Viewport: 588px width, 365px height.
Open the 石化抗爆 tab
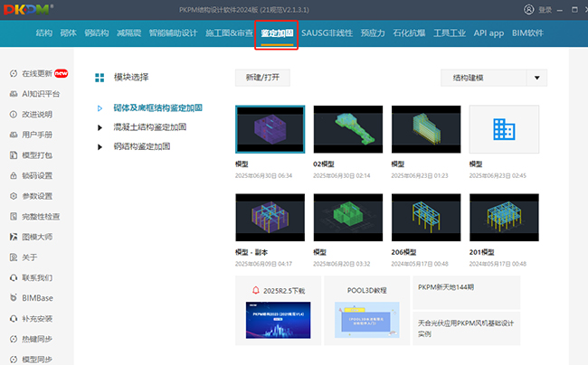click(409, 33)
